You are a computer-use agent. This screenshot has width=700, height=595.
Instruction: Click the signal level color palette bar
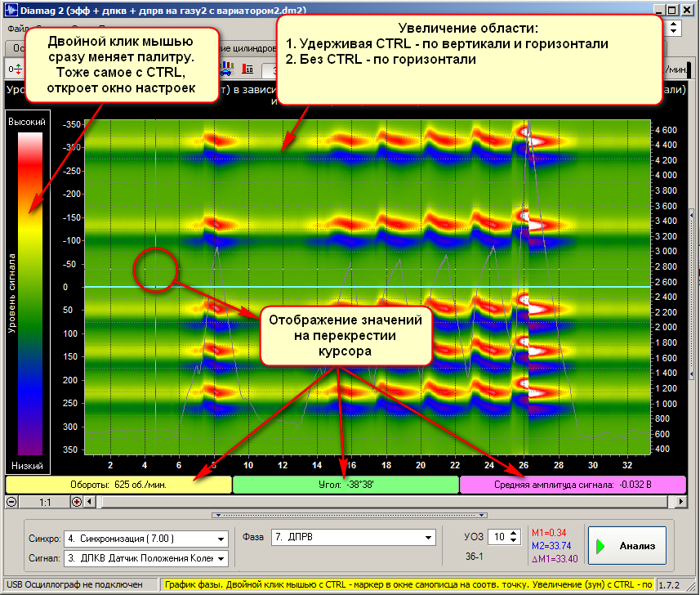click(x=30, y=294)
